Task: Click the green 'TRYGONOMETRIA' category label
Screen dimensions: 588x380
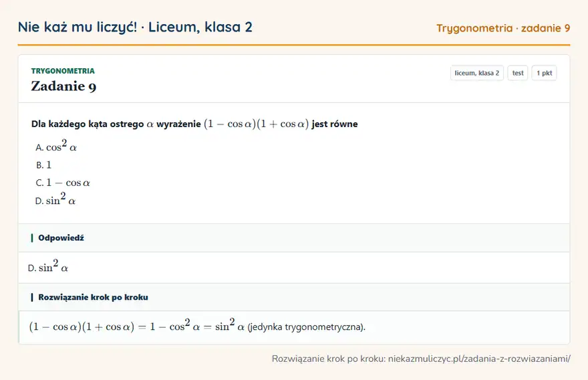Action: [63, 71]
